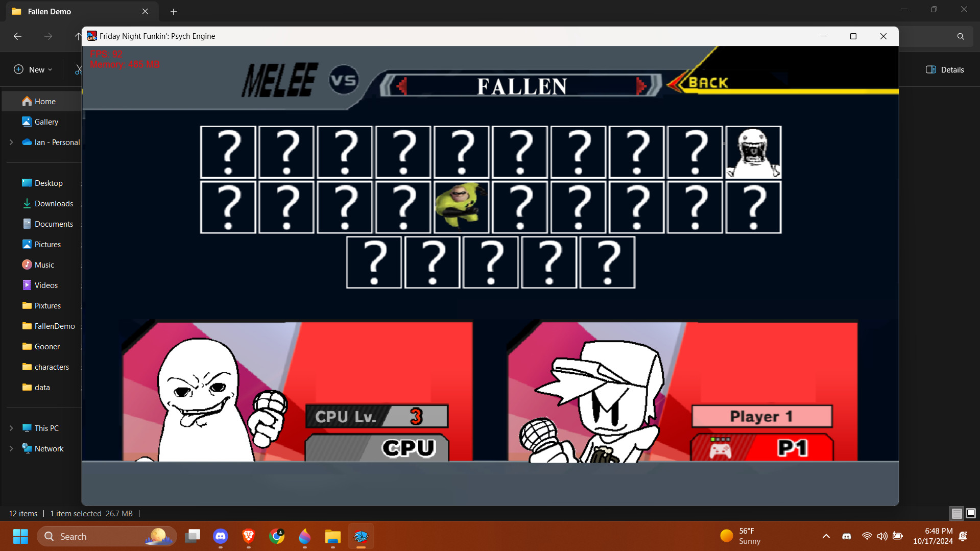
Task: Open a new tab in File Explorer
Action: pyautogui.click(x=174, y=11)
